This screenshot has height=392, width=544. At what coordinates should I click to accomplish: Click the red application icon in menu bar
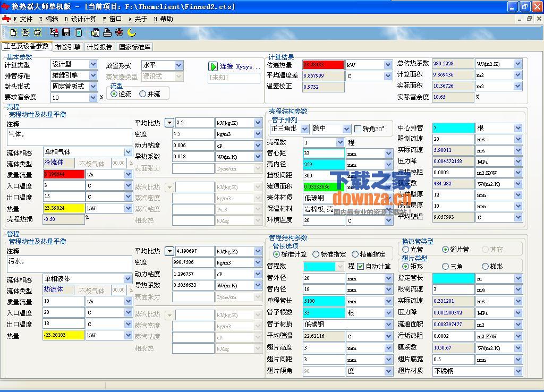[x=6, y=19]
